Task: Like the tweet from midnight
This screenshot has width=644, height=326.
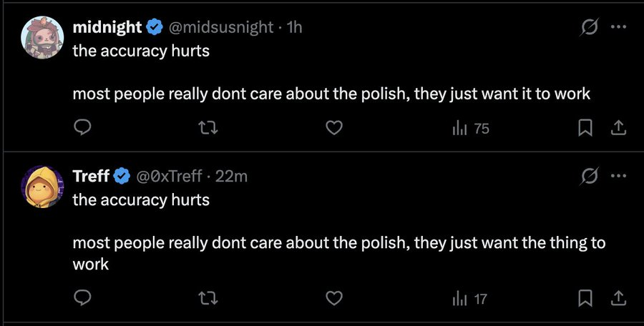Action: click(x=334, y=129)
